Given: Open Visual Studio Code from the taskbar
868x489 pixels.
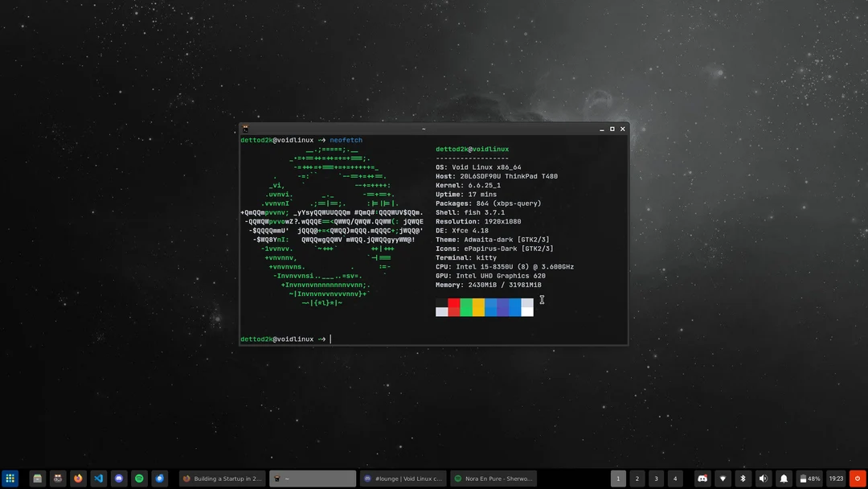Looking at the screenshot, I should [98, 479].
